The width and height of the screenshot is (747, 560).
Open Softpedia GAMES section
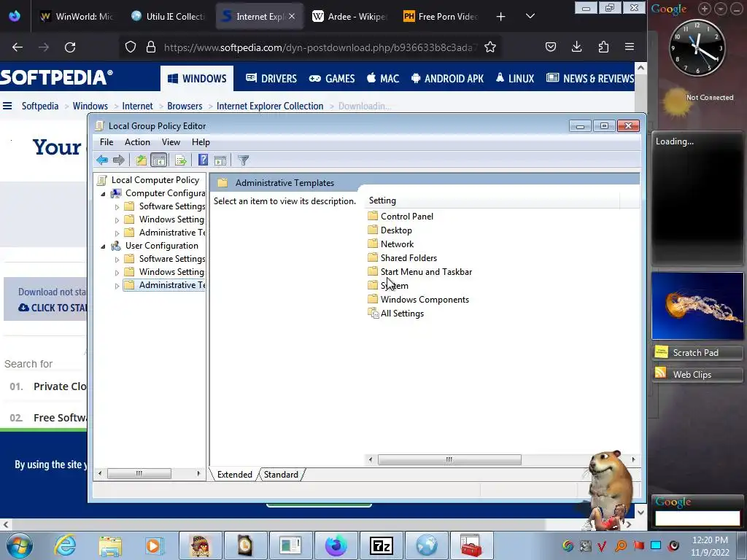click(332, 79)
